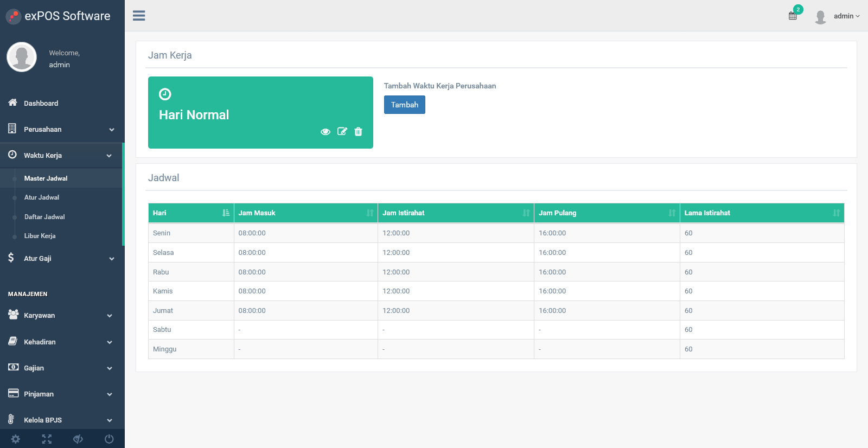Screen dimensions: 868x448
Task: Expand the Karyawan menu
Action: tap(62, 316)
